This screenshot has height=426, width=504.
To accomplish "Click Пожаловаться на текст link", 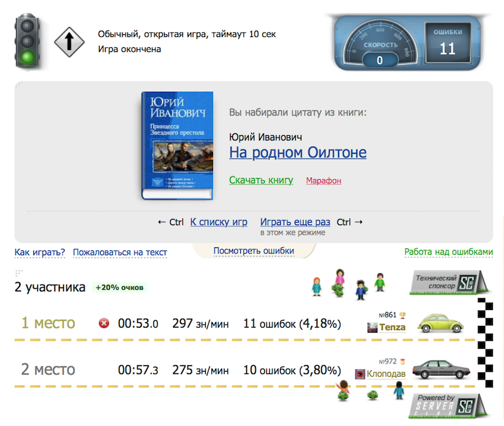I will [120, 252].
